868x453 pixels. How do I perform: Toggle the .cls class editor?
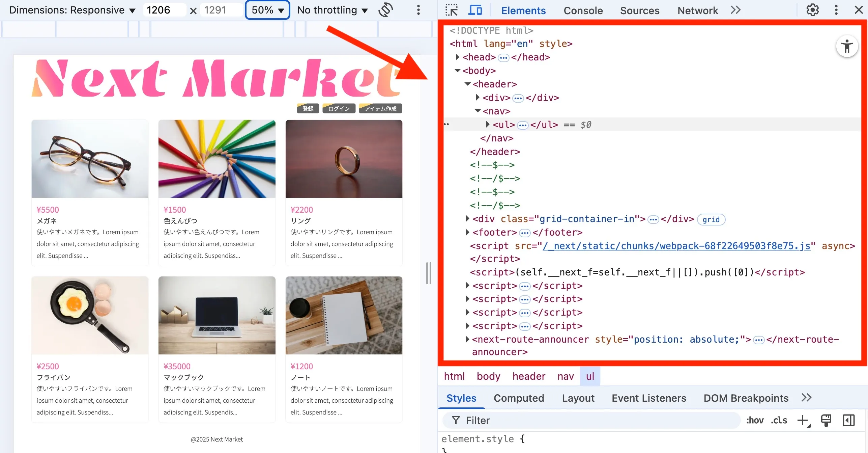pos(779,421)
